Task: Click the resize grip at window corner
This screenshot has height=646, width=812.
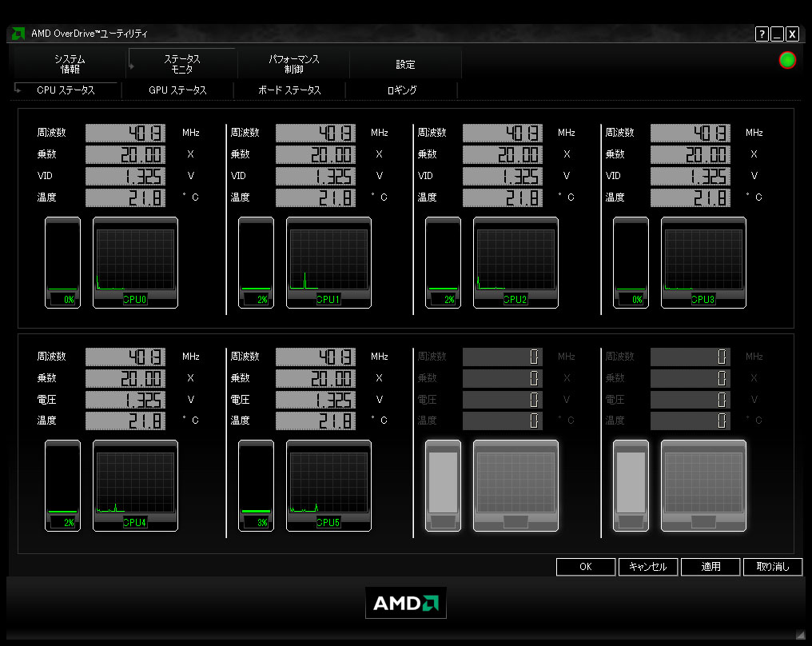Action: click(x=801, y=633)
